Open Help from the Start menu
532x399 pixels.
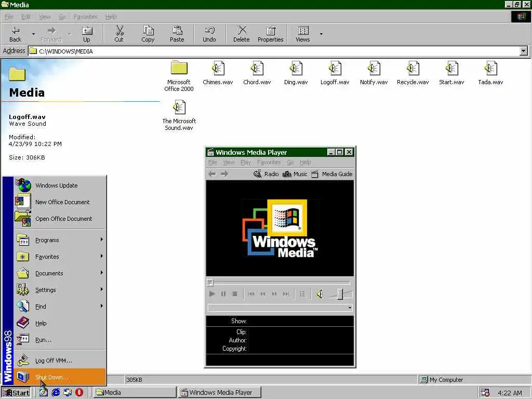pyautogui.click(x=60, y=323)
